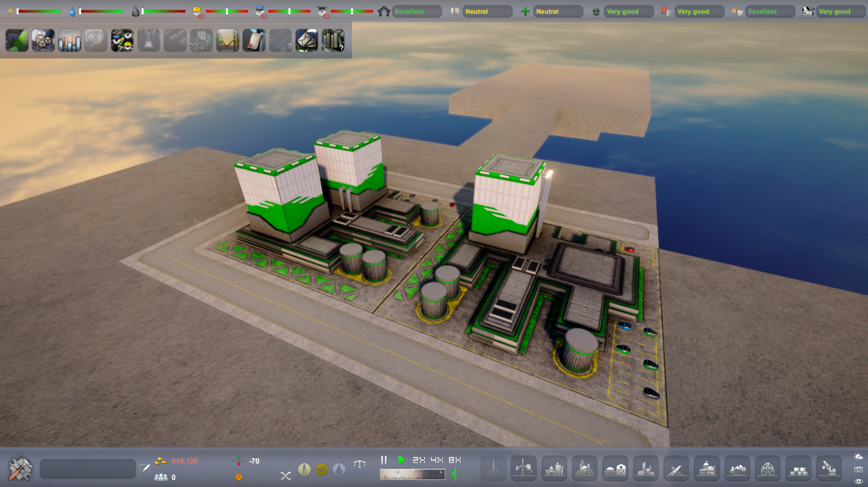This screenshot has width=868, height=487.
Task: Click the gold coins funds icon
Action: point(161,461)
